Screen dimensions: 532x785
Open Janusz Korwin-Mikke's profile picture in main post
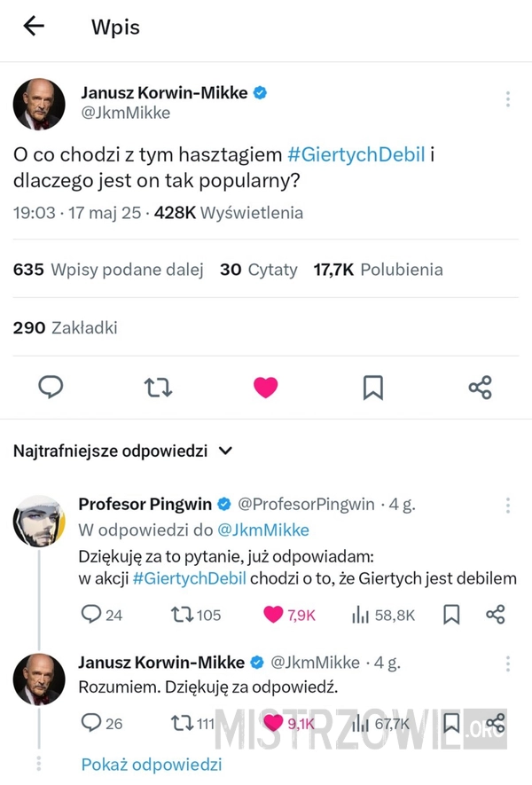pos(39,104)
